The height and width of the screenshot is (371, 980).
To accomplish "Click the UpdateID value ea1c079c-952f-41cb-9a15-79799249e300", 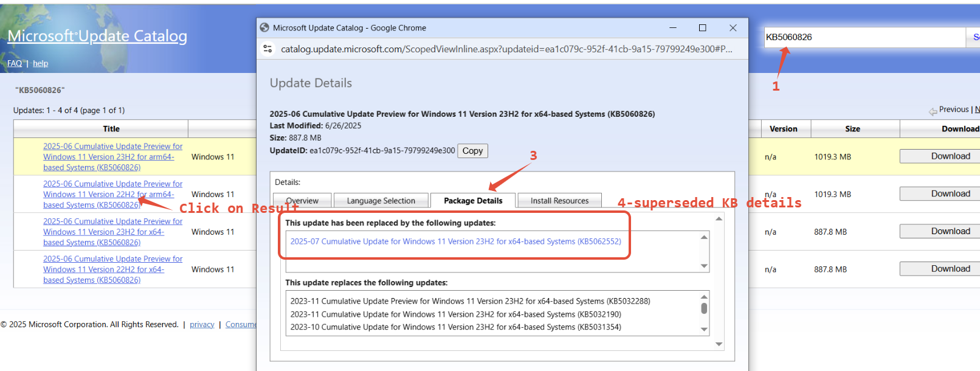I will [382, 150].
